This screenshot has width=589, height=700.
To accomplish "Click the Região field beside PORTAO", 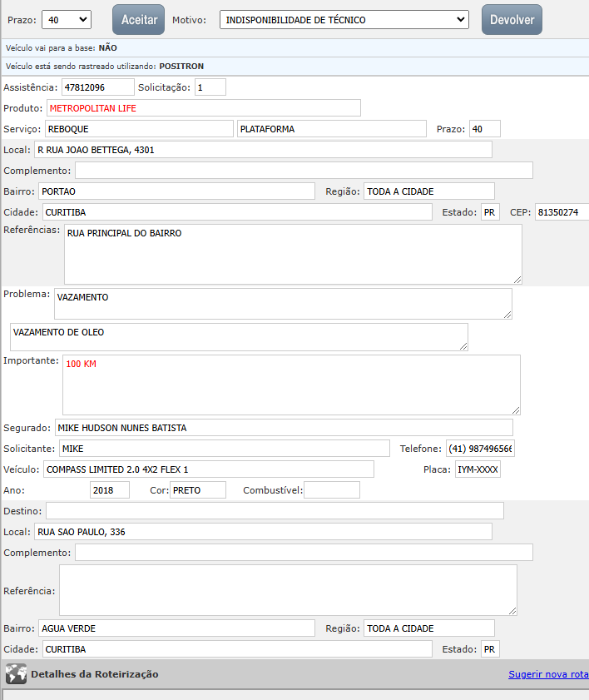I will click(429, 191).
